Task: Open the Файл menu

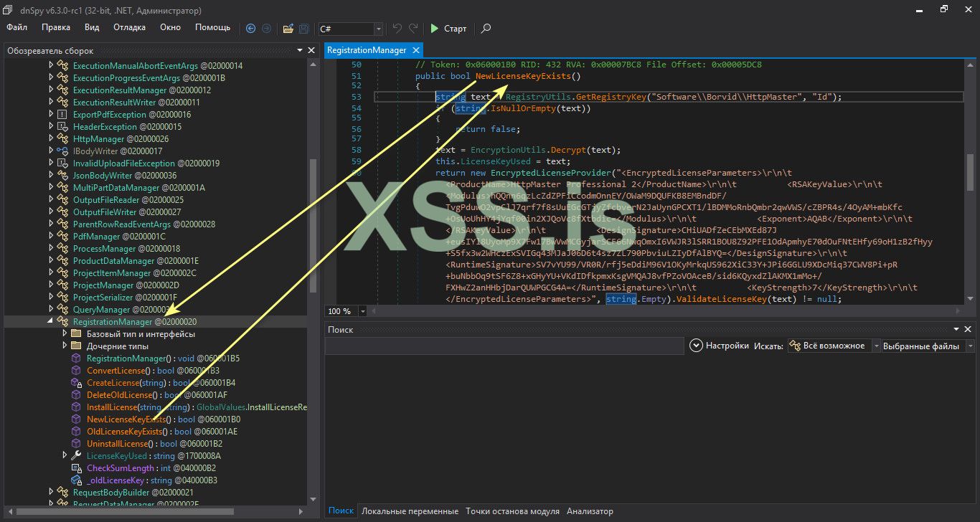Action: point(17,27)
